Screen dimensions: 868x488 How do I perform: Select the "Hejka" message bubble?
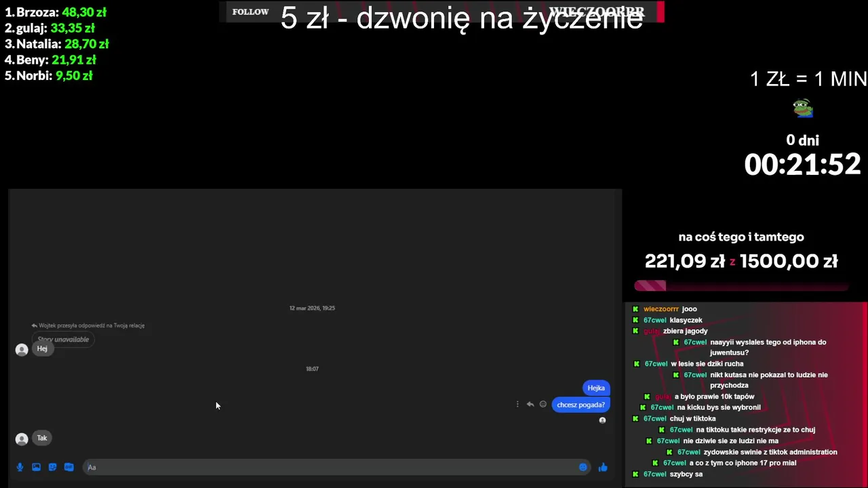coord(596,388)
